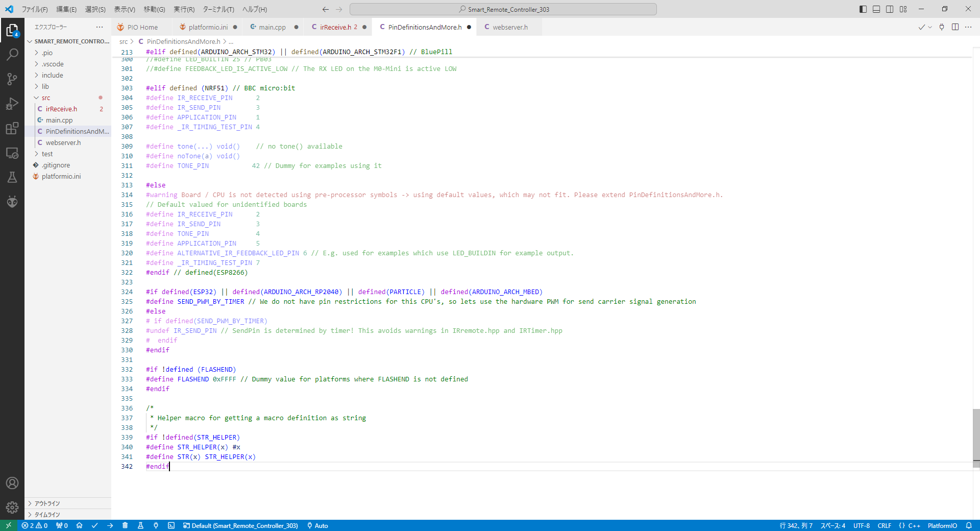Screen dimensions: 980x531
Task: Switch to the main.cpp tab
Action: (x=272, y=27)
